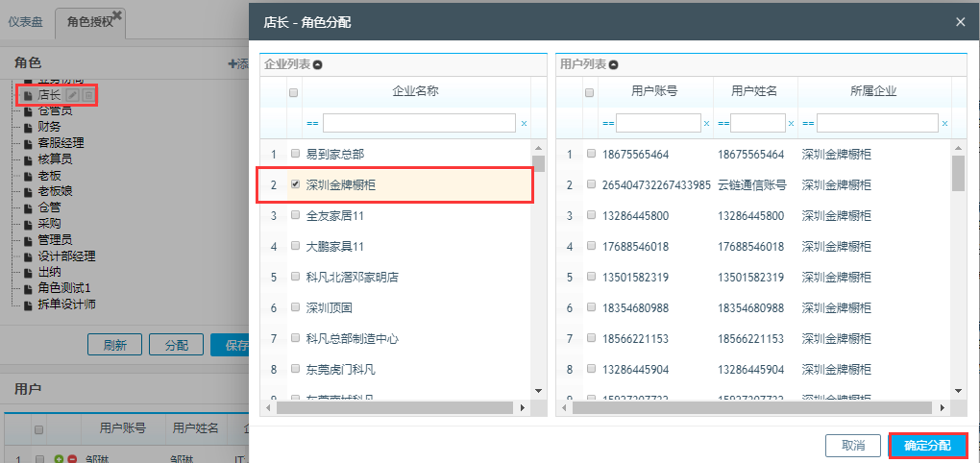Click the right arrow of 企业列表 horizontal scrollbar
Image resolution: width=980 pixels, height=463 pixels.
(523, 407)
